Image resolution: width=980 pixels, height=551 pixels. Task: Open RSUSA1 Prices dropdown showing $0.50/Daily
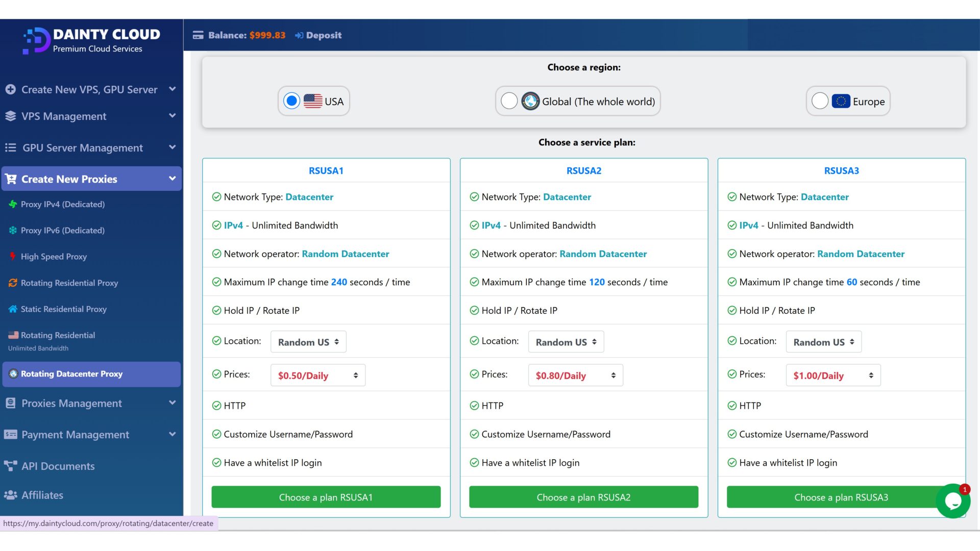[318, 375]
